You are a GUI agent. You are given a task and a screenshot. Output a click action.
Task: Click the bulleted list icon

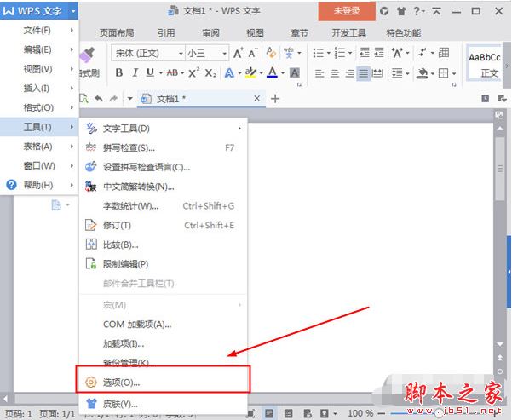point(318,53)
